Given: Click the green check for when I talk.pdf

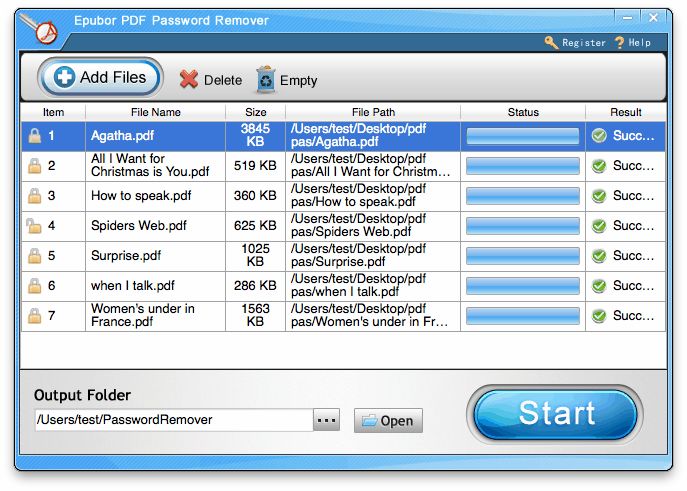Looking at the screenshot, I should (599, 286).
